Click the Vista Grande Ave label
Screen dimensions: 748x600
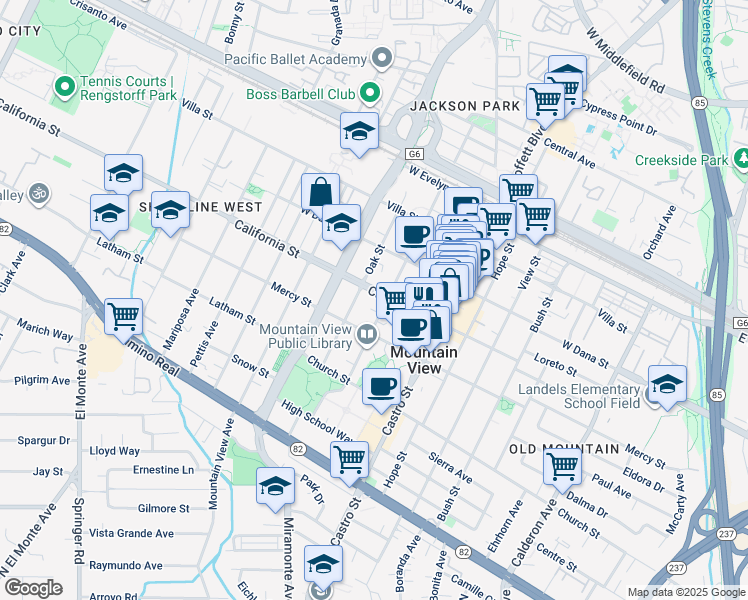tap(132, 533)
